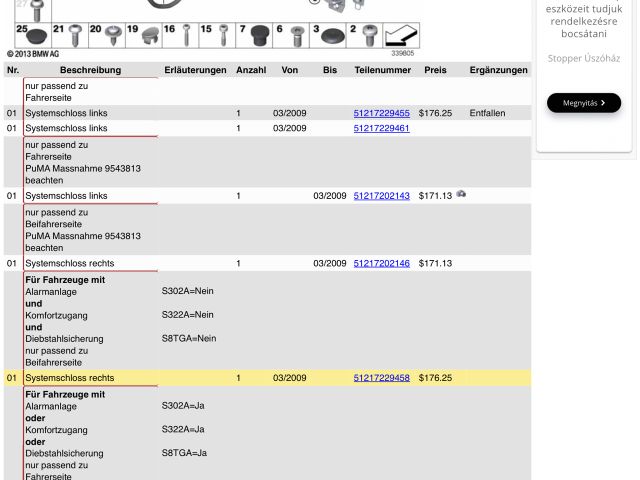
Task: Click highlighted part link 51217229458
Action: (x=381, y=378)
